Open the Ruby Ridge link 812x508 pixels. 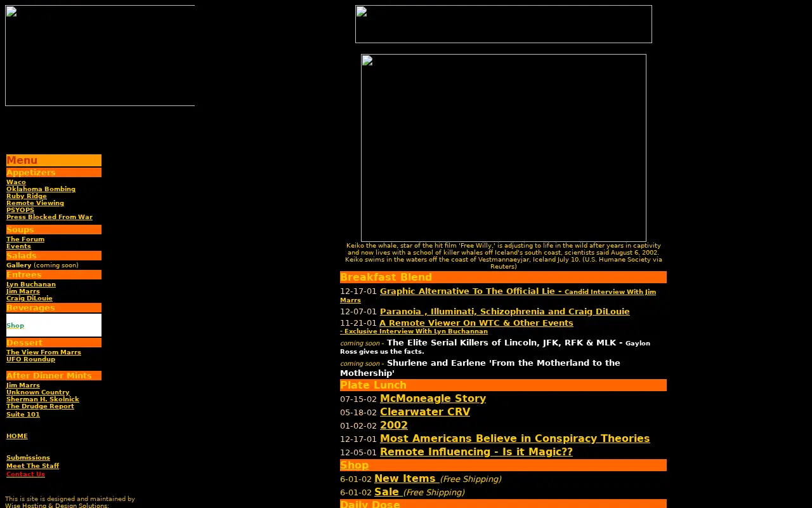27,196
